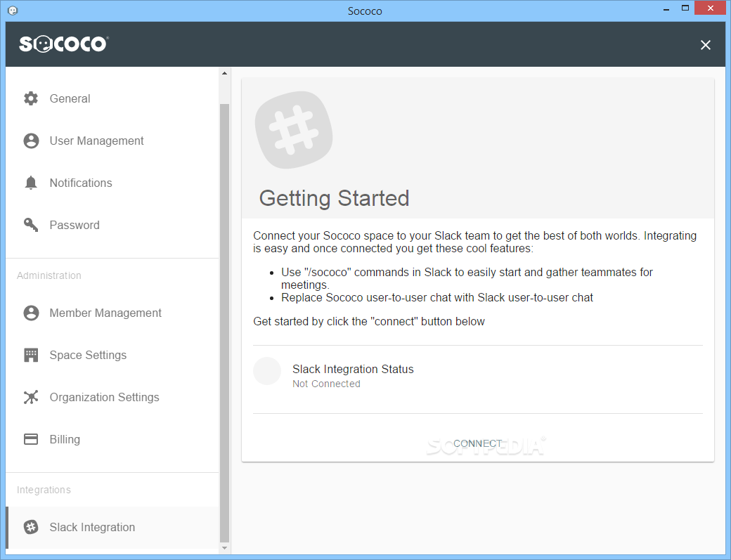
Task: Click the sidebar scroll up arrow
Action: 224,73
